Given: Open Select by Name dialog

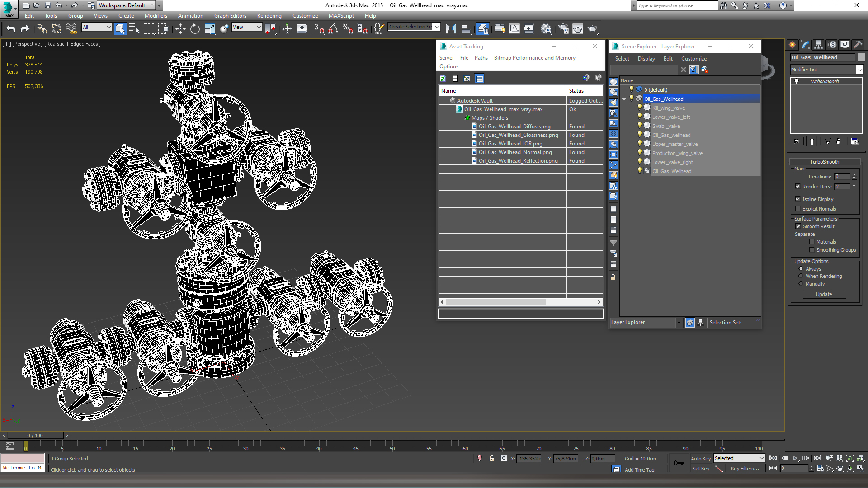Looking at the screenshot, I should [134, 29].
